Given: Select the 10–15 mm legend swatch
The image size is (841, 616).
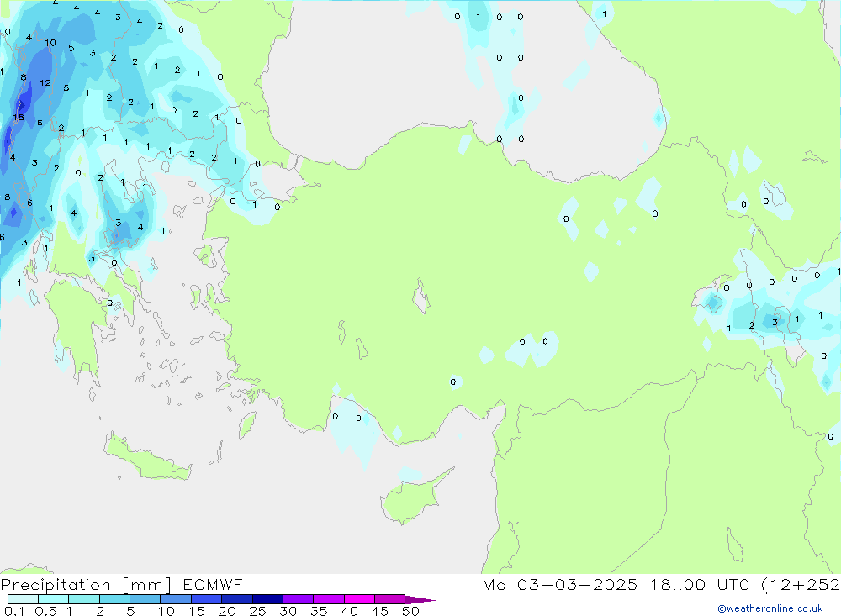Looking at the screenshot, I should pos(176,599).
